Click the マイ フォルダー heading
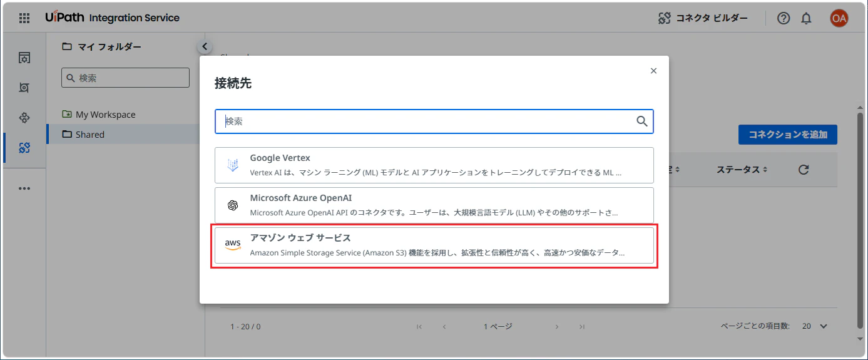868x360 pixels. click(110, 46)
